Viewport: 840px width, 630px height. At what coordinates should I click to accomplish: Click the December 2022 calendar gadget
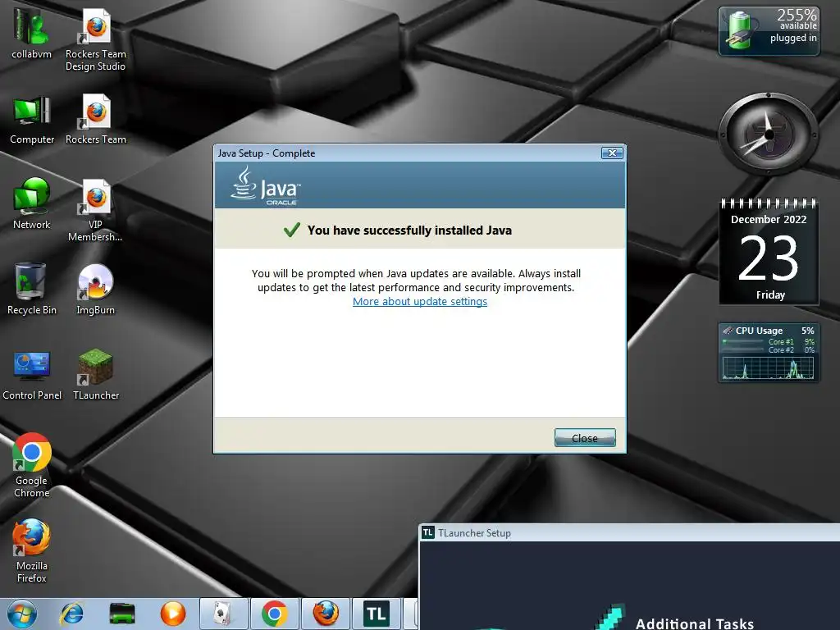pyautogui.click(x=768, y=252)
